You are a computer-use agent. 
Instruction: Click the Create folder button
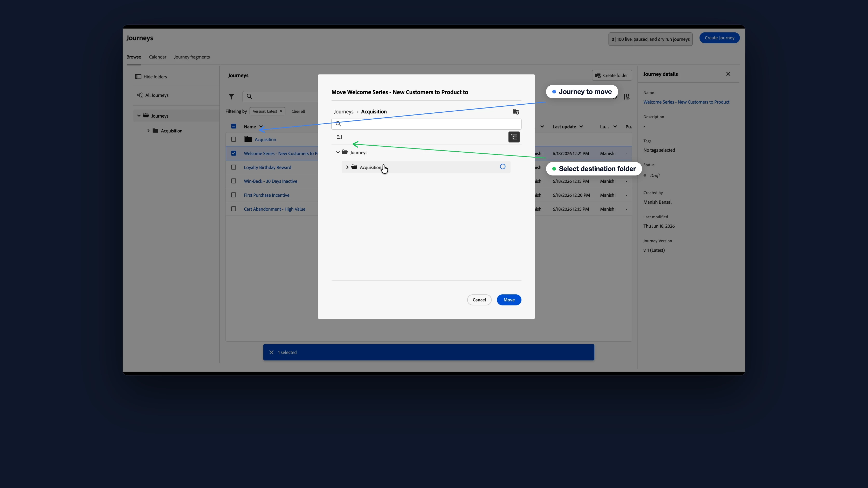(x=612, y=75)
